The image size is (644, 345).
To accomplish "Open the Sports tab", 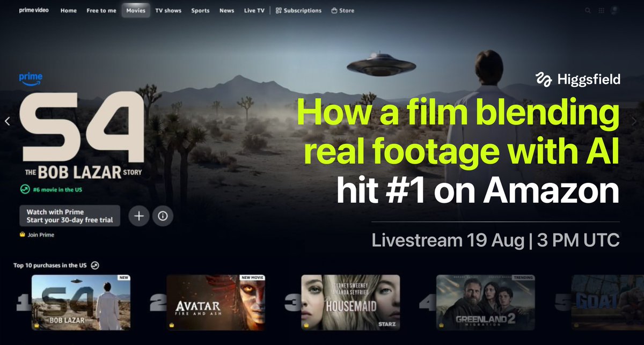I will pos(200,11).
